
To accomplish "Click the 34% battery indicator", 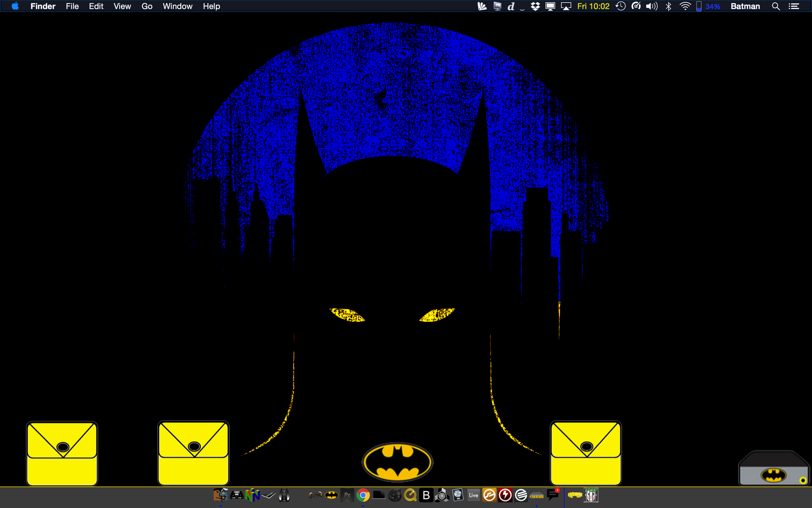I will click(x=708, y=6).
